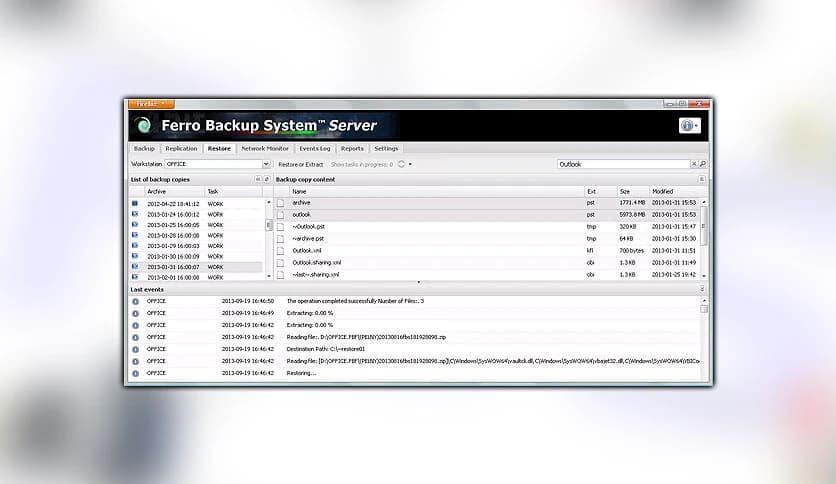The height and width of the screenshot is (484, 836).
Task: Sort by the Ext column header
Action: click(x=600, y=191)
